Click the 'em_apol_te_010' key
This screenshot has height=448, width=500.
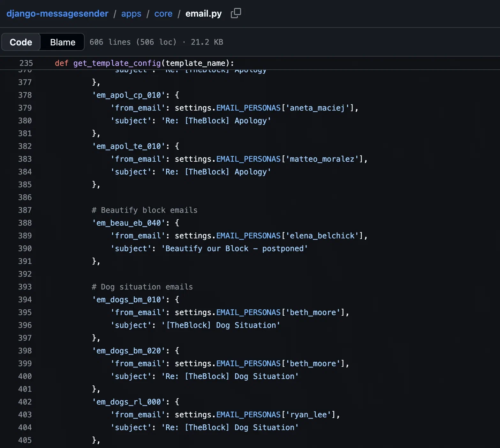tap(128, 146)
